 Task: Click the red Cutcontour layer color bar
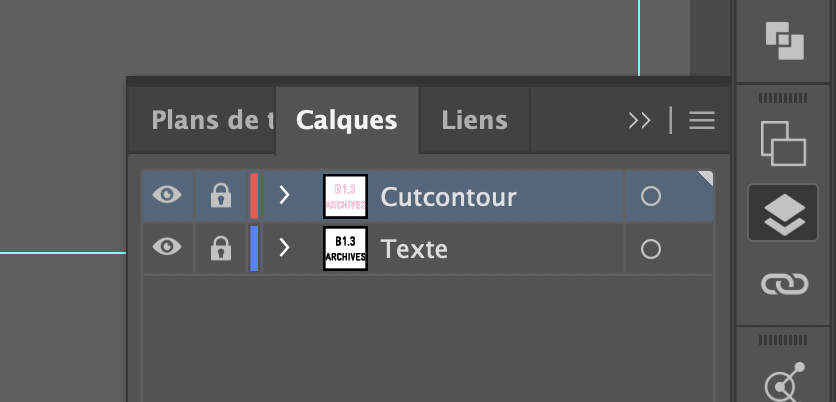pyautogui.click(x=254, y=196)
